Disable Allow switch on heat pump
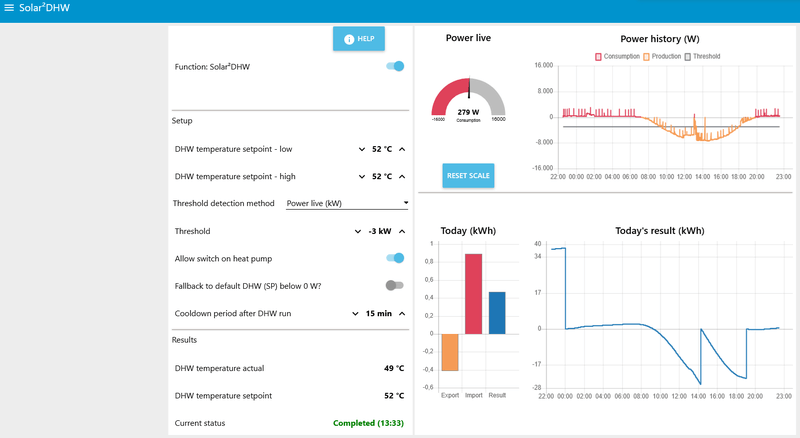 click(x=395, y=258)
